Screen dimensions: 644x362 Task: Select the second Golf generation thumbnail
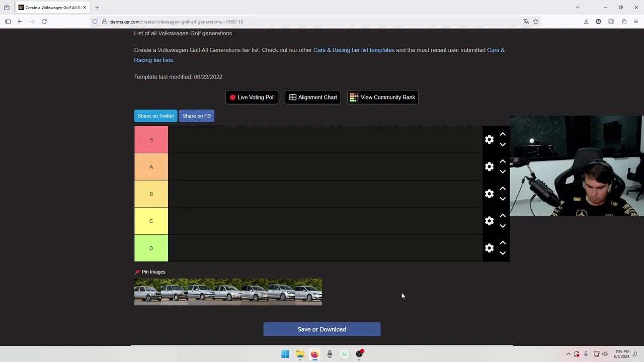(x=174, y=292)
